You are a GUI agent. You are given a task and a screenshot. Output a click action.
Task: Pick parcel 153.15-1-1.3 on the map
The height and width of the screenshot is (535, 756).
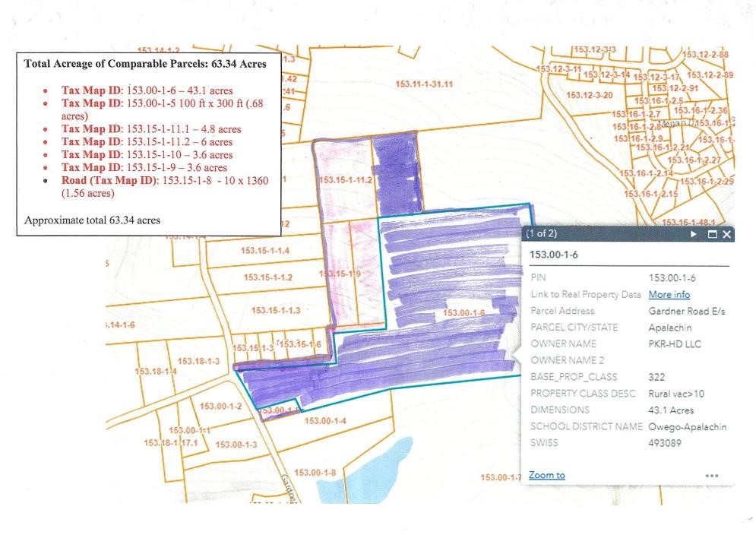[x=275, y=310]
